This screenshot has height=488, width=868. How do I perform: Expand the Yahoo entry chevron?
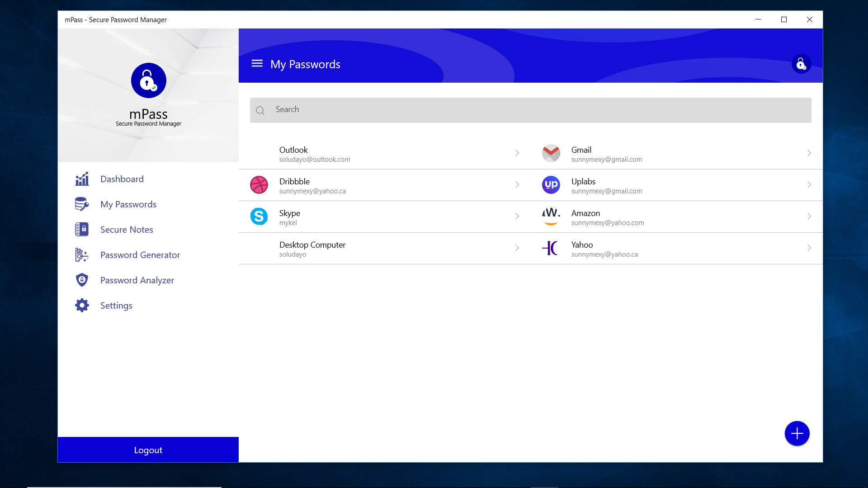[x=809, y=248]
